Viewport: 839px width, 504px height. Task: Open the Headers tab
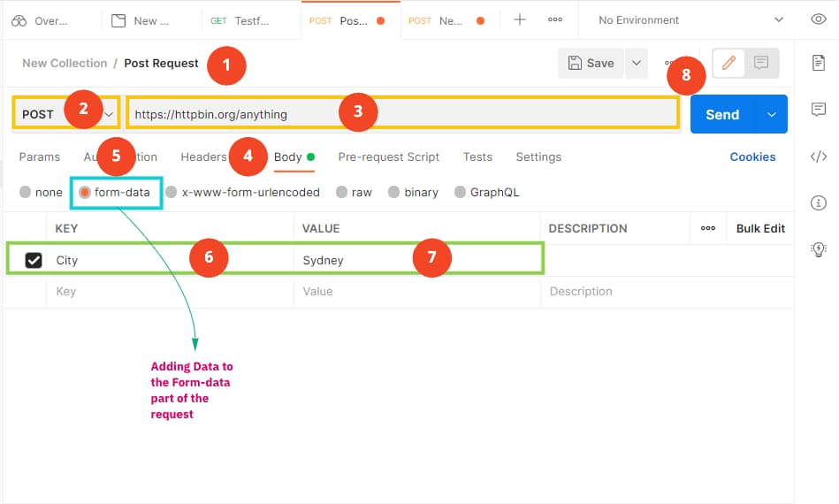204,157
